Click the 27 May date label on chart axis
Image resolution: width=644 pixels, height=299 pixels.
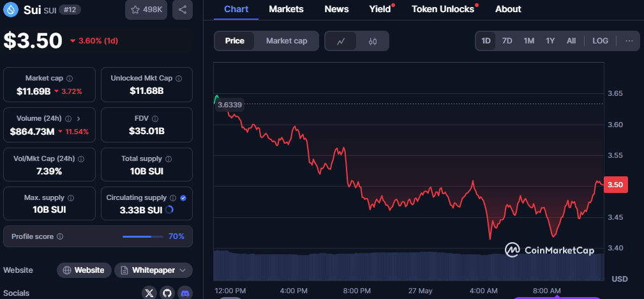tap(421, 291)
